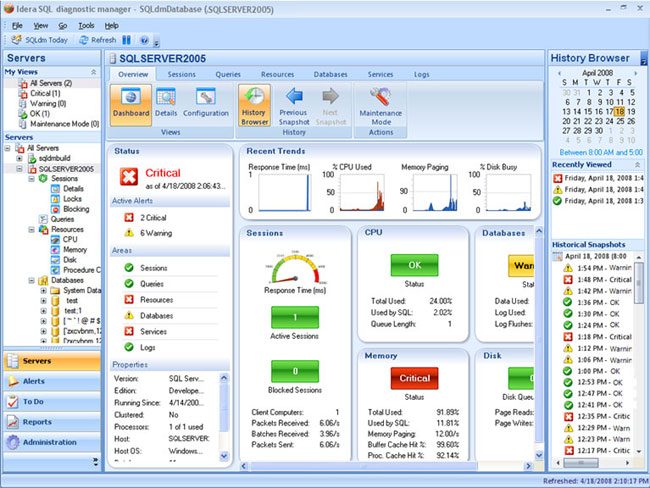Go to next month in calendar

pos(635,73)
